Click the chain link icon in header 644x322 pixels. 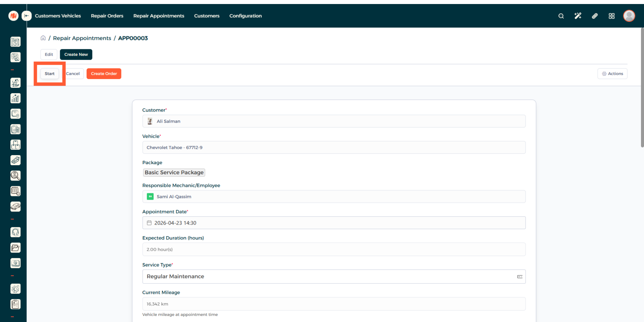595,16
